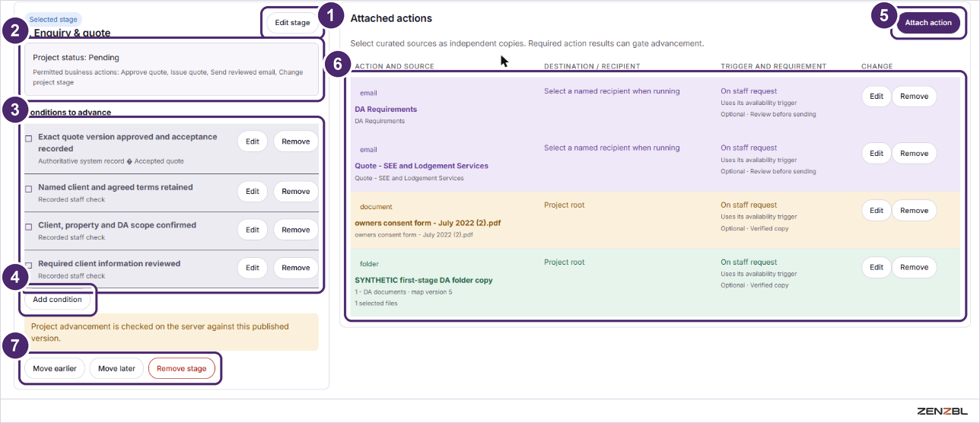Edit the 'Exact quote version approved' condition
Image resolution: width=980 pixels, height=423 pixels.
[253, 142]
